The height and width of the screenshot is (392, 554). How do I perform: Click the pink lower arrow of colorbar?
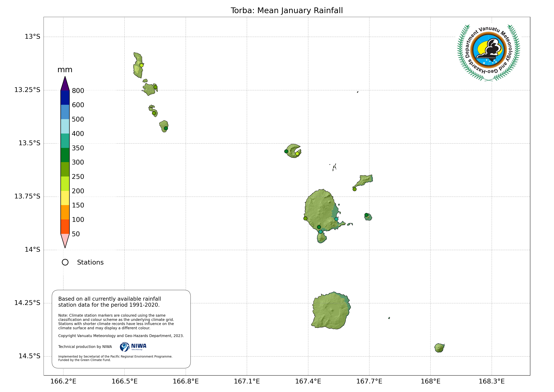point(65,239)
